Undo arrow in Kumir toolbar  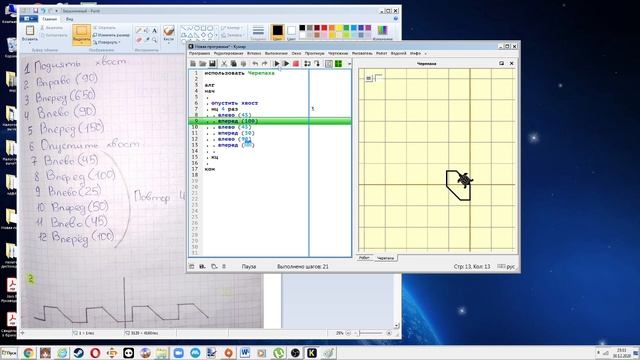[x=255, y=64]
